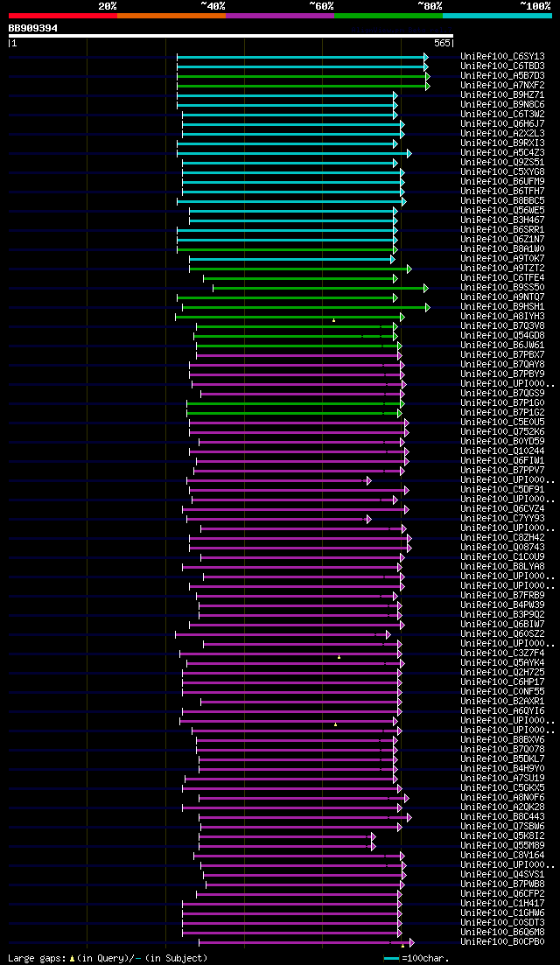Select the UniRef100_B9HZ71 label
The width and height of the screenshot is (560, 965).
[x=502, y=94]
